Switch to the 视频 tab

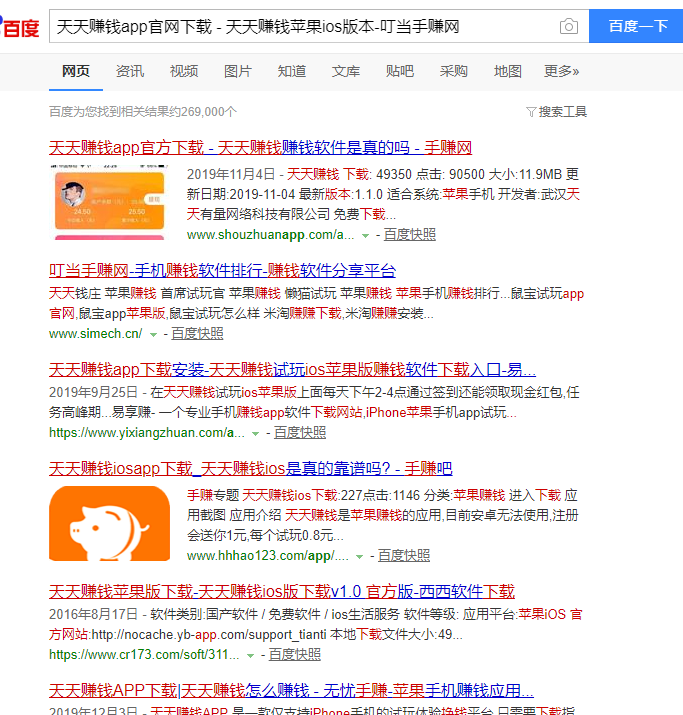pos(184,71)
